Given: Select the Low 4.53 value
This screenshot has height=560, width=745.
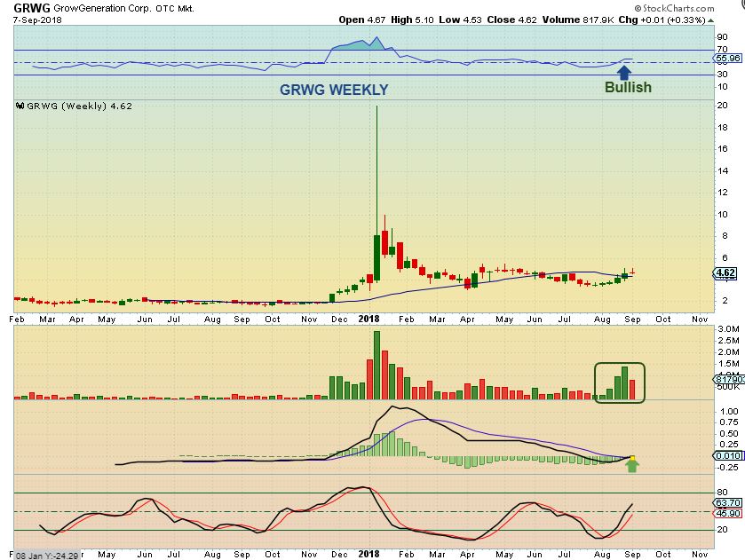Looking at the screenshot, I should tap(460, 20).
